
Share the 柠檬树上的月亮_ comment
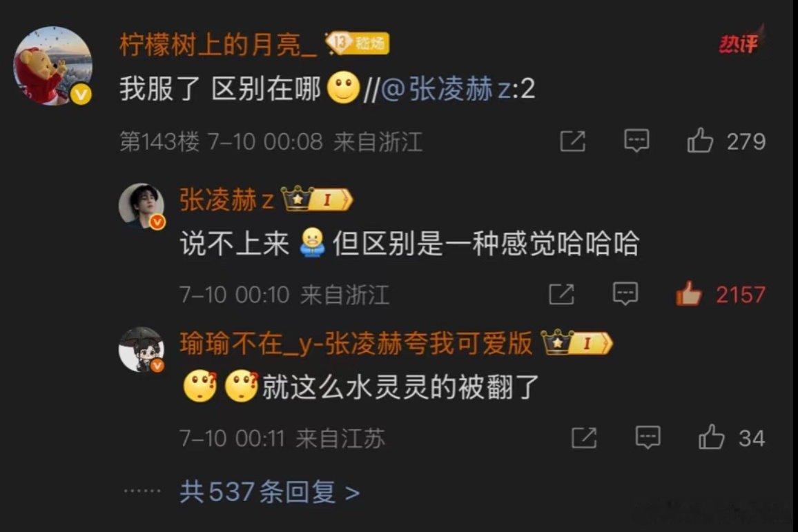[572, 141]
